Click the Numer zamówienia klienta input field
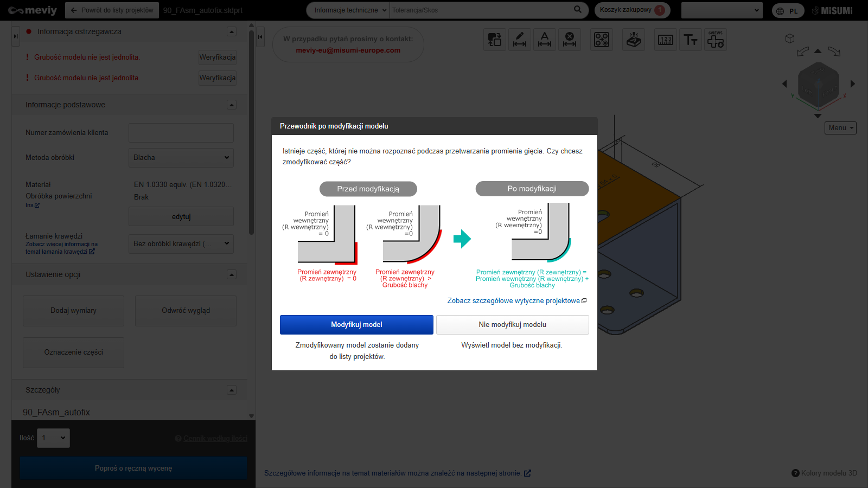Screen dimensions: 868x488 pyautogui.click(x=181, y=133)
